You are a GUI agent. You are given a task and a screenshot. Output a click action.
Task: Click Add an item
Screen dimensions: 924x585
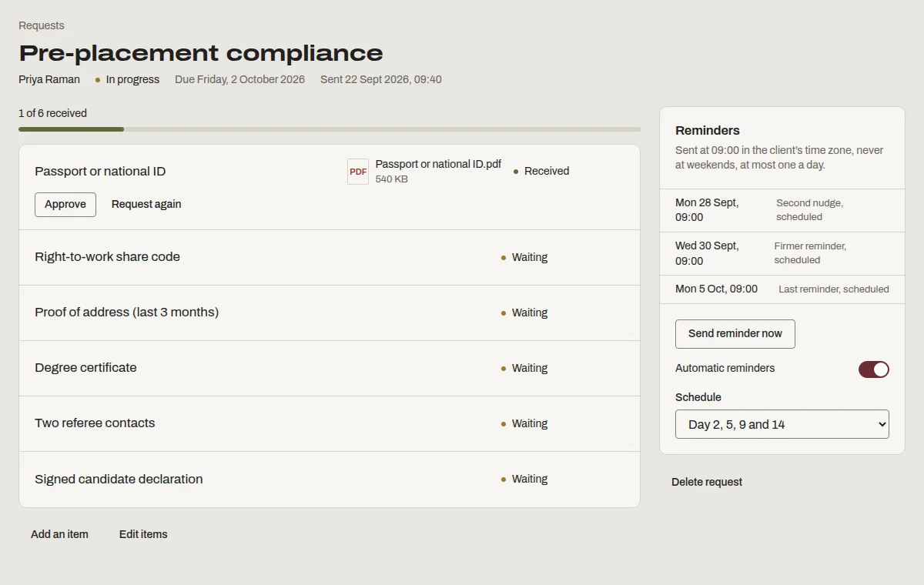59,534
